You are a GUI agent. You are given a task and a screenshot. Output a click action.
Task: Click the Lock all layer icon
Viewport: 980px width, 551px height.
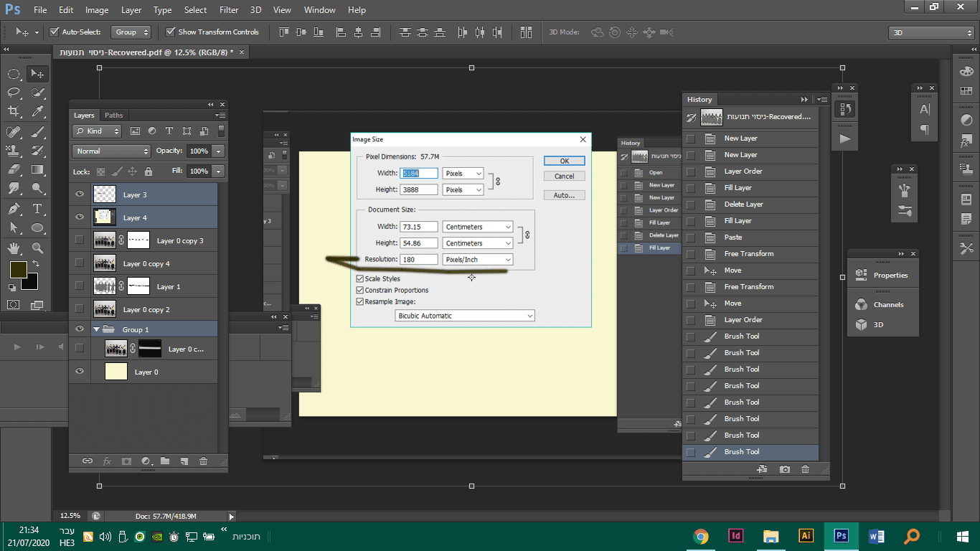[149, 171]
